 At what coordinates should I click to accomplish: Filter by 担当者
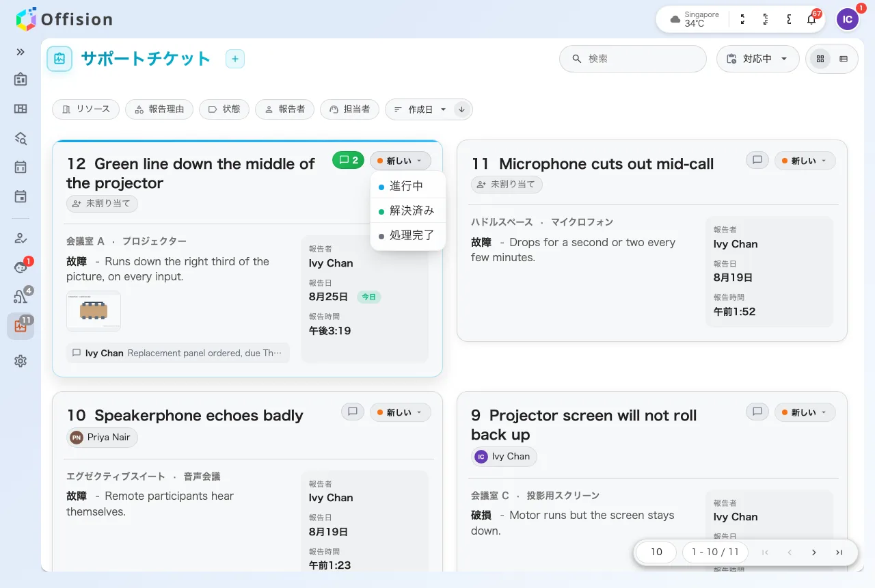(x=349, y=109)
